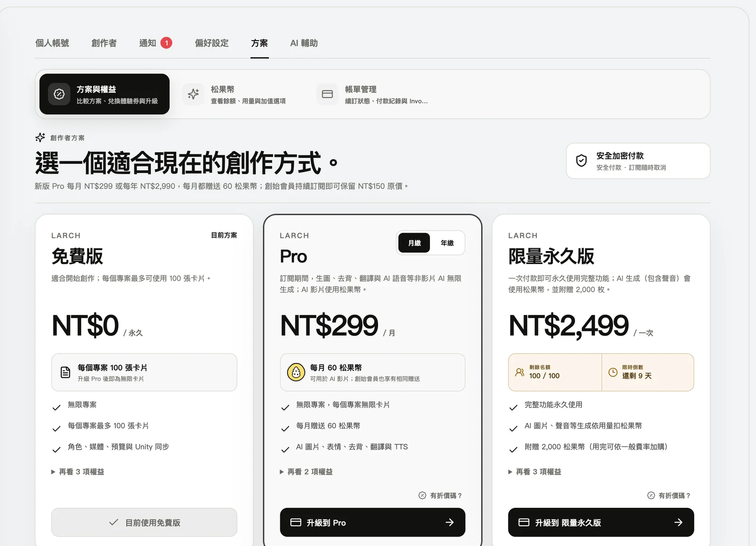Click the document icon in 每個專案 100 張卡片
Viewport: 756px width, 546px height.
coord(66,373)
